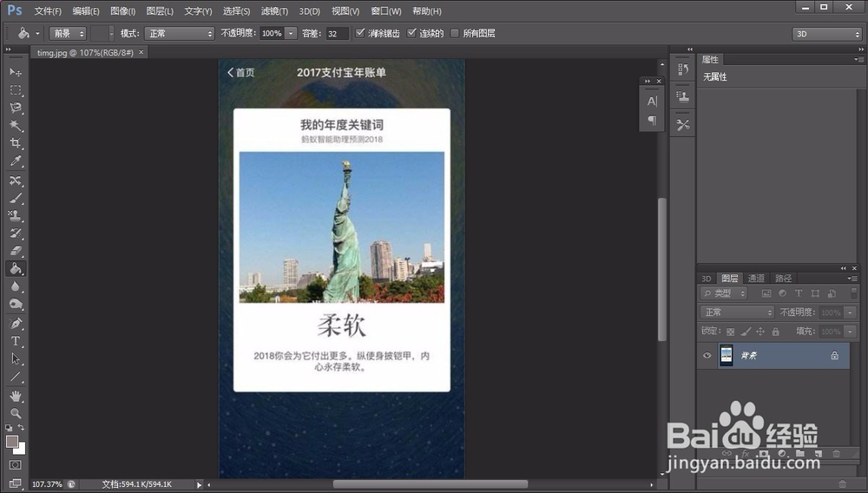Open the 窗口(W) menu
Viewport: 868px width, 493px height.
[386, 11]
